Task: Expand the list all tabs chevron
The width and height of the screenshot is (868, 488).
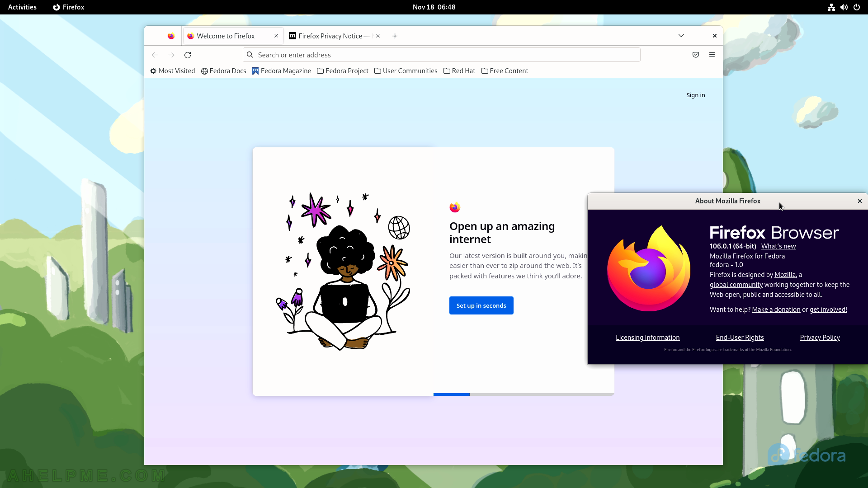Action: pyautogui.click(x=681, y=36)
